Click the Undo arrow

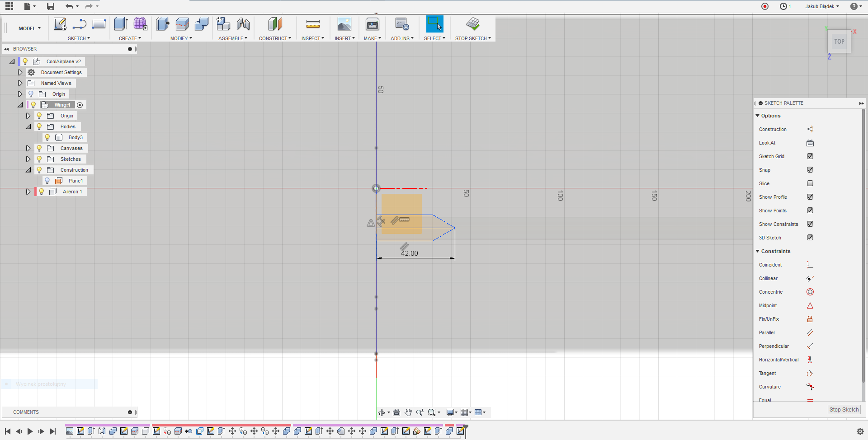coord(69,6)
